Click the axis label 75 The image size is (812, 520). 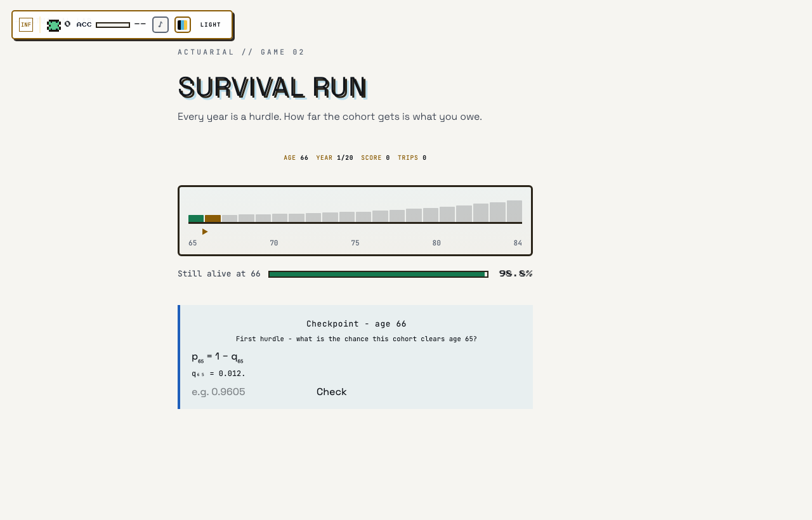click(x=355, y=244)
